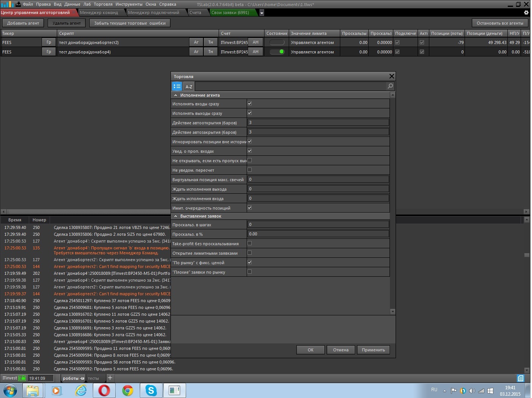Screen dimensions: 532x398
Task: Toggle the state switch for донабортест2 agent
Action: tap(277, 42)
